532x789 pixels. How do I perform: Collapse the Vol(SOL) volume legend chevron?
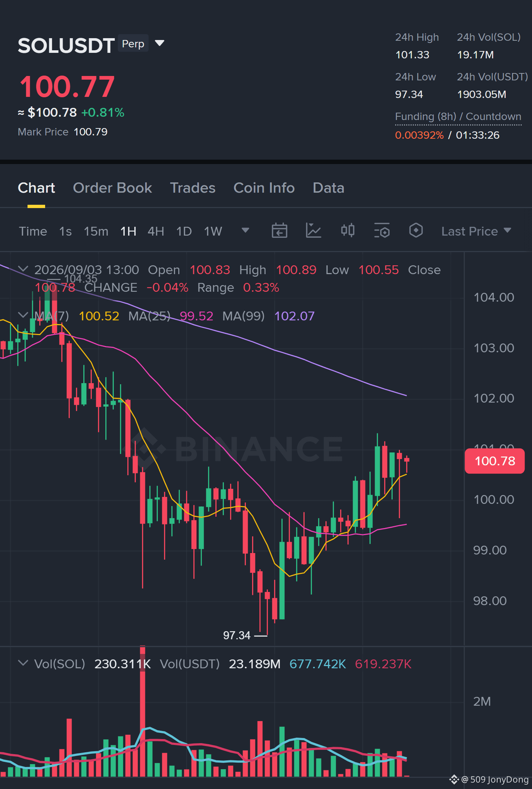23,663
